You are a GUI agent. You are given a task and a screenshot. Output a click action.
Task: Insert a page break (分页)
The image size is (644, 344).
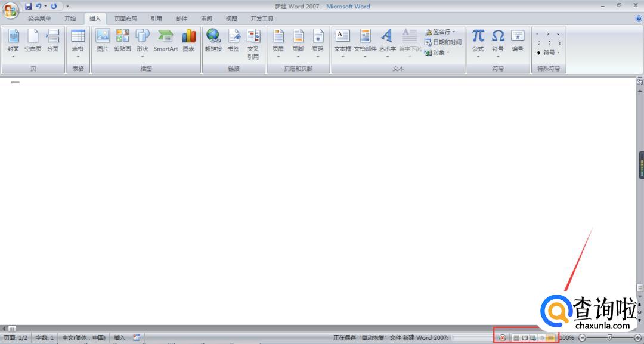coord(52,41)
